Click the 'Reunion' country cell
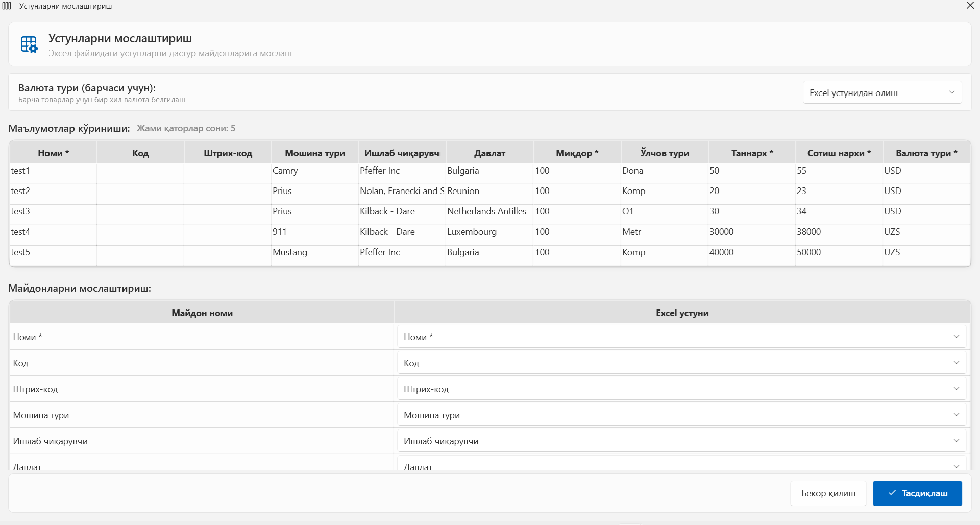This screenshot has width=980, height=525. coord(489,194)
